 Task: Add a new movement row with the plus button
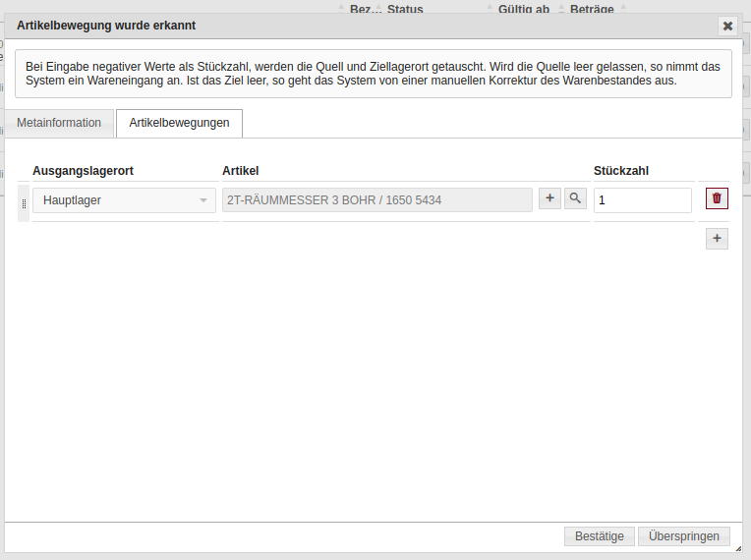717,238
